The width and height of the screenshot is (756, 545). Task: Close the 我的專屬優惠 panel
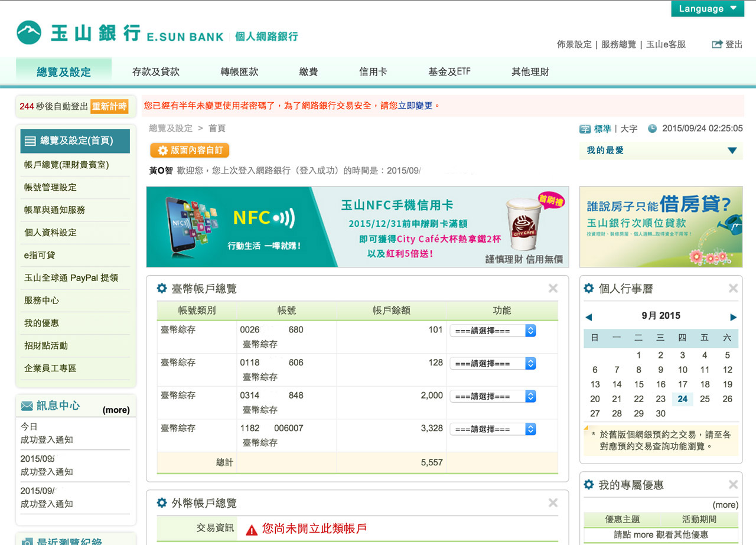pos(733,485)
